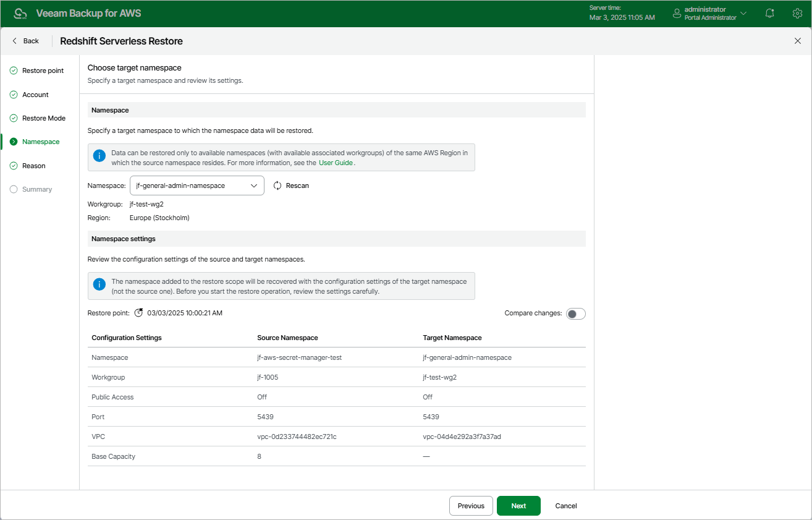Image resolution: width=812 pixels, height=520 pixels.
Task: Click the info icon in settings notice
Action: pos(99,284)
